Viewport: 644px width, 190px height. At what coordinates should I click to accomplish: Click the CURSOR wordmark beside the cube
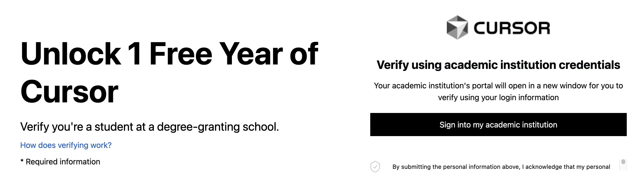point(512,28)
